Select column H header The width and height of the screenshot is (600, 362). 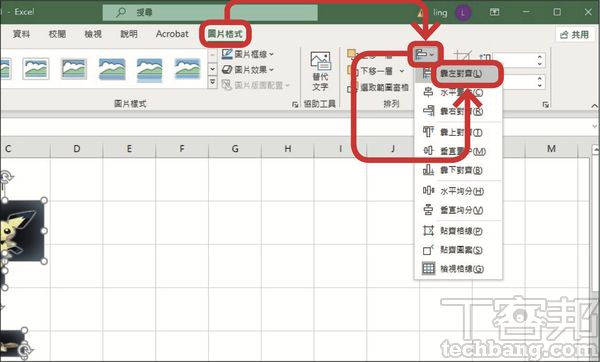tap(288, 148)
